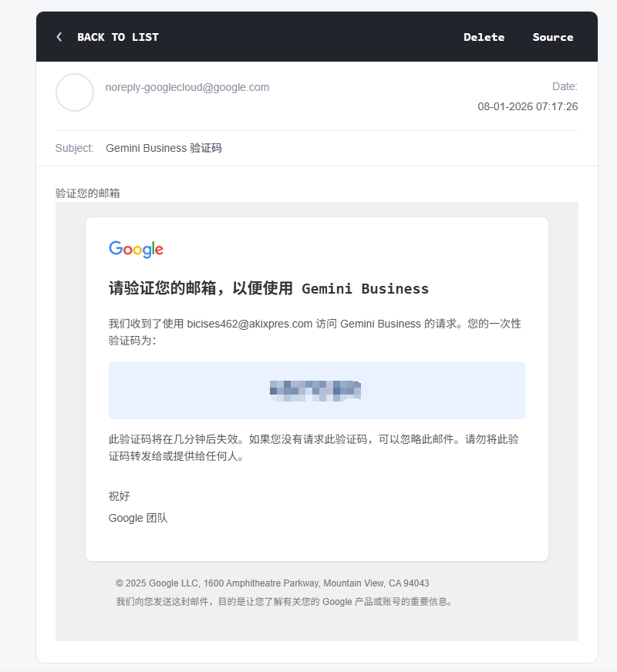Click the 验证您的邮箱 preheader text
Screen dimensions: 617x672
point(88,193)
